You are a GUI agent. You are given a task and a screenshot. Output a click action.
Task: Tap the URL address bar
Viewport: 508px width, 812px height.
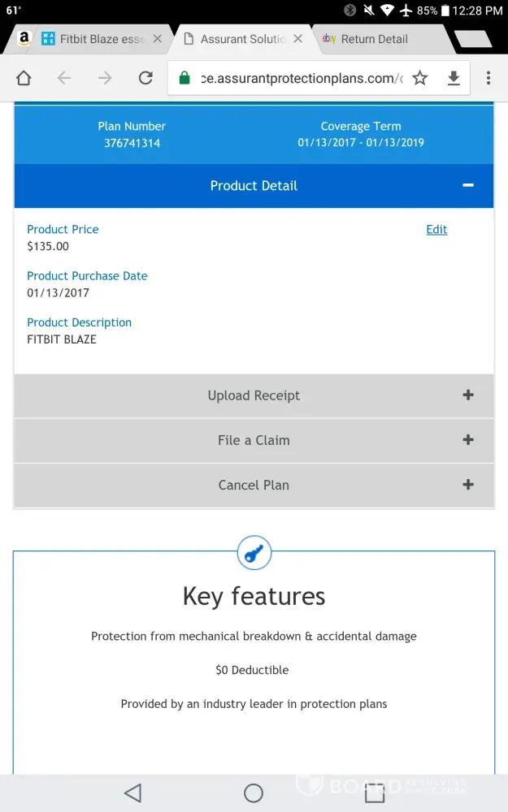(x=297, y=78)
